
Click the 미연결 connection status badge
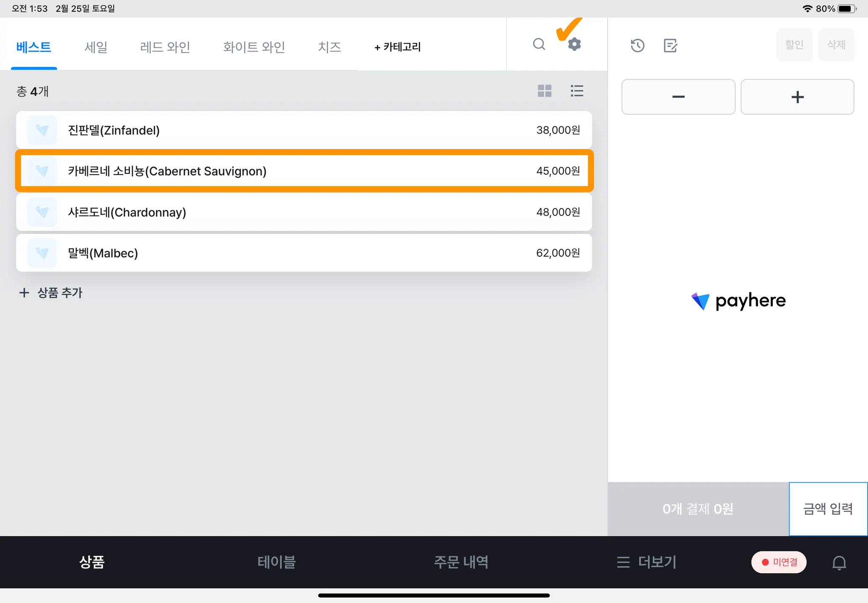coord(779,562)
